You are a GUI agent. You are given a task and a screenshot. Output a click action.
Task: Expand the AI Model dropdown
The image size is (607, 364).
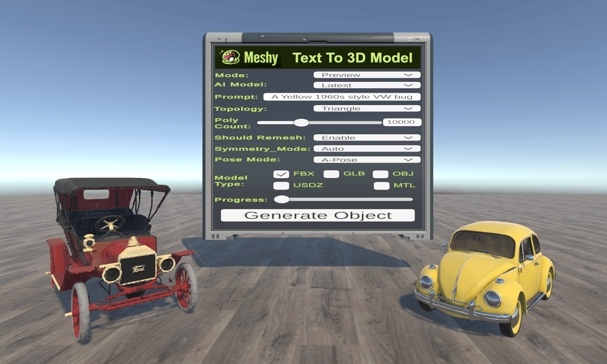367,85
